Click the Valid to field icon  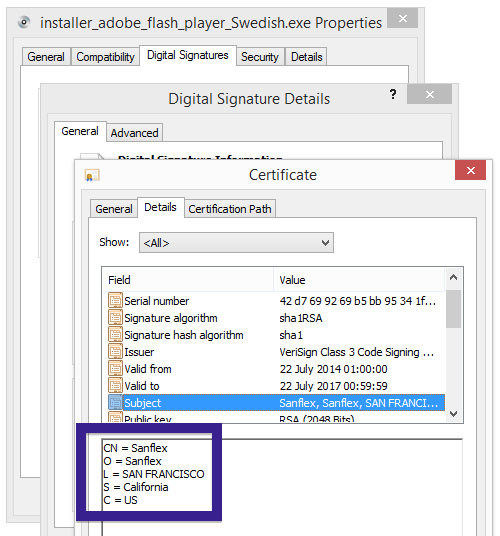[115, 386]
